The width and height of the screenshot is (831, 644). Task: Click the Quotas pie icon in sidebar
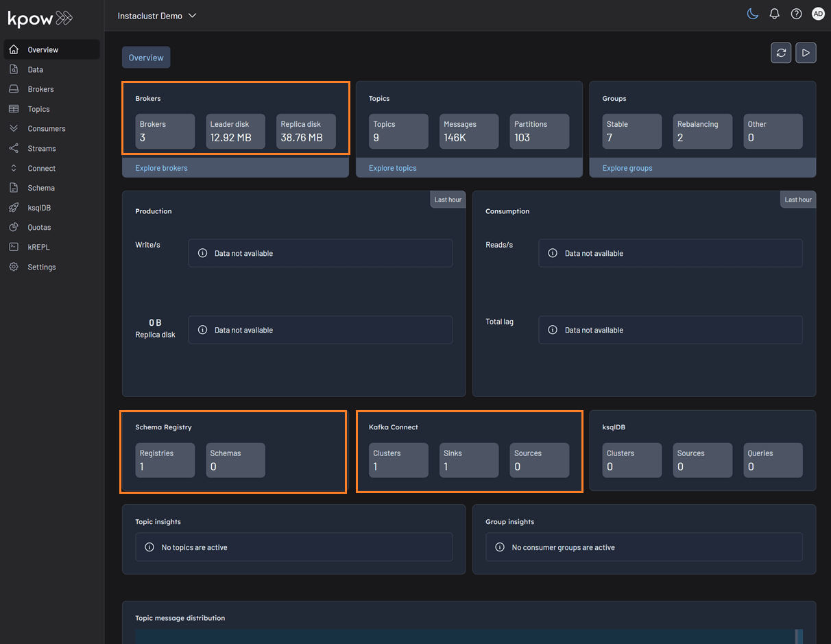point(14,227)
